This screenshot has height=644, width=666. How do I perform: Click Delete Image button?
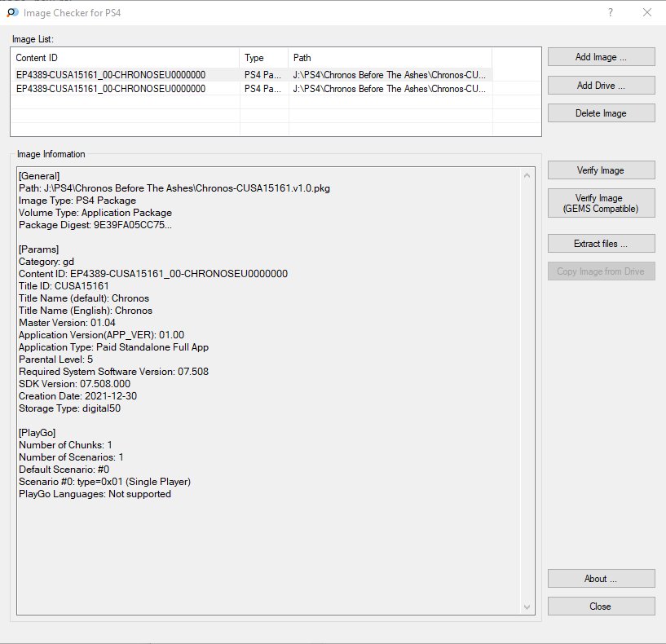click(601, 113)
